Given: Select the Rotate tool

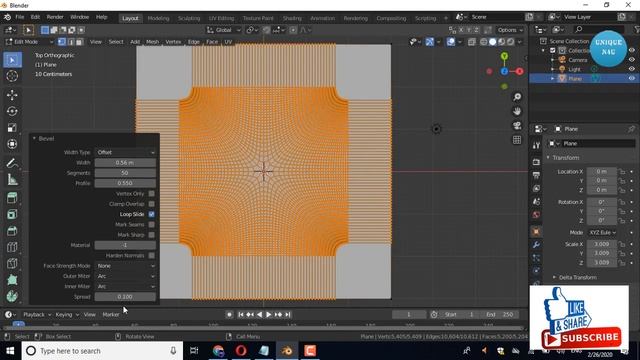Looking at the screenshot, I should (x=12, y=111).
